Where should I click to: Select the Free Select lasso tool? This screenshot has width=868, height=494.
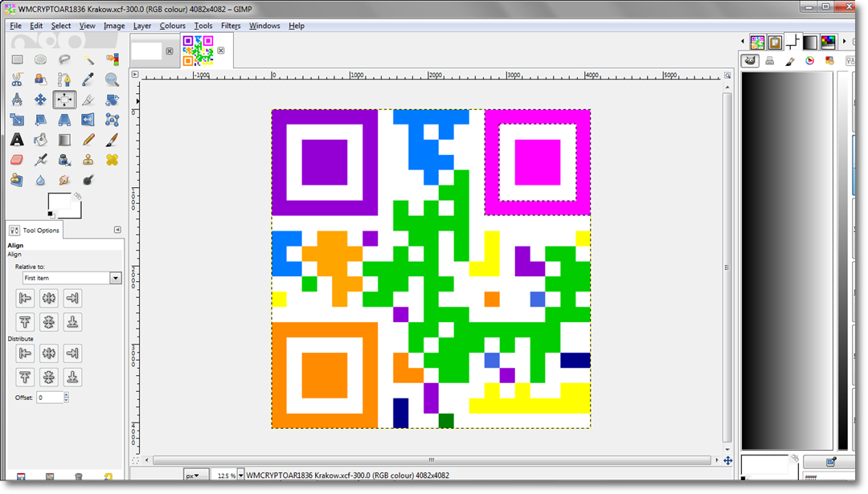(x=64, y=59)
